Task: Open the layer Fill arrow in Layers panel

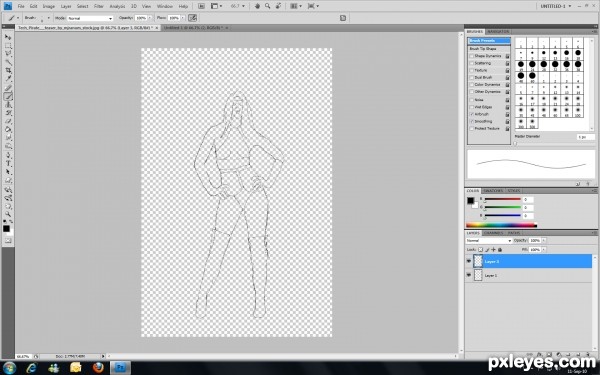Action: click(x=544, y=249)
